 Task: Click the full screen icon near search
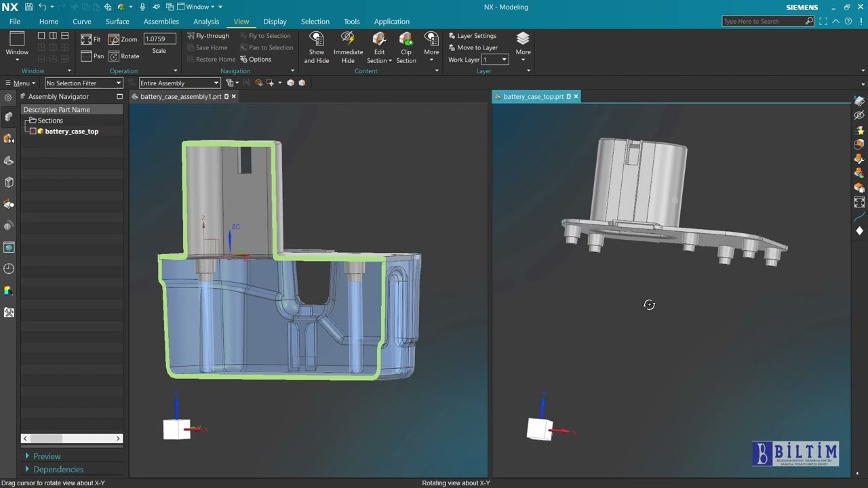pyautogui.click(x=823, y=21)
